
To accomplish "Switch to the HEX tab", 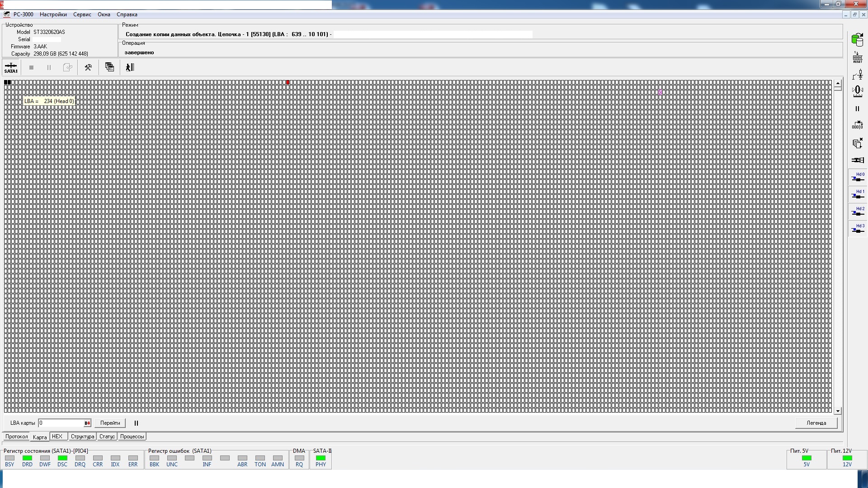I will tap(57, 436).
